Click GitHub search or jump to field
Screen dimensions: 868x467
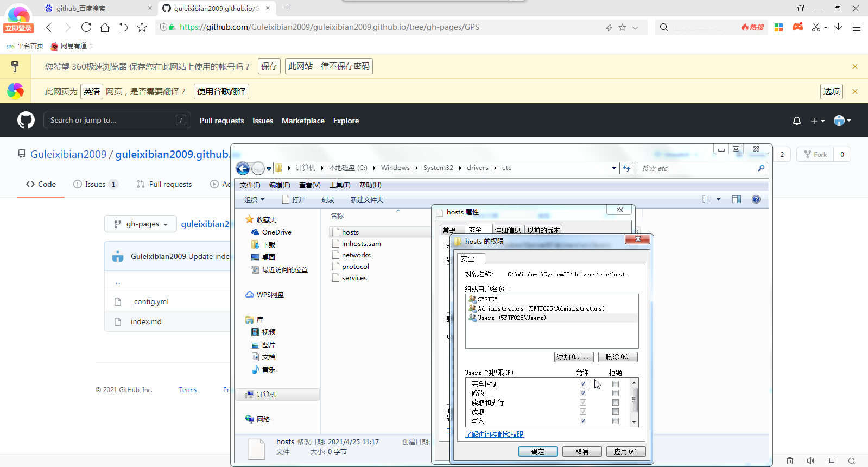coord(117,120)
